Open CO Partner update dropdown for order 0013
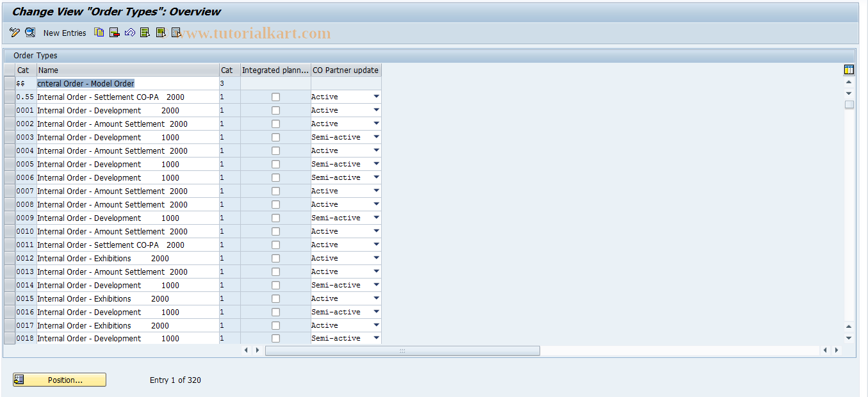This screenshot has height=397, width=868. pos(376,271)
